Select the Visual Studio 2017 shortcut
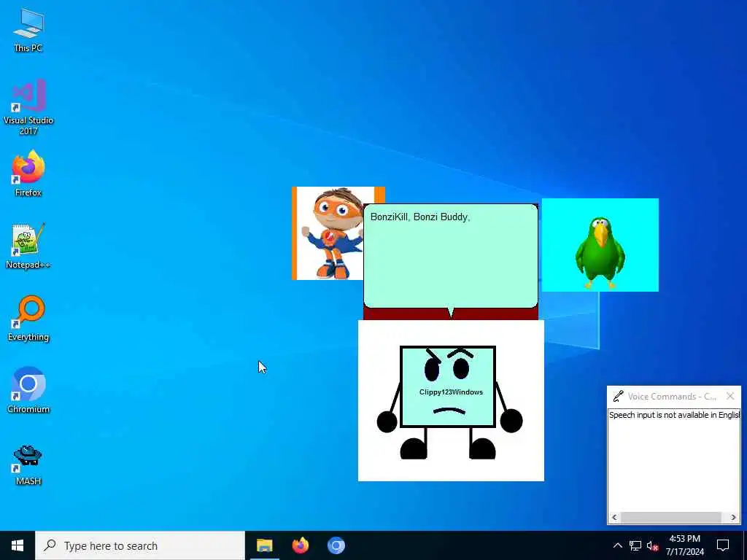 click(x=28, y=106)
